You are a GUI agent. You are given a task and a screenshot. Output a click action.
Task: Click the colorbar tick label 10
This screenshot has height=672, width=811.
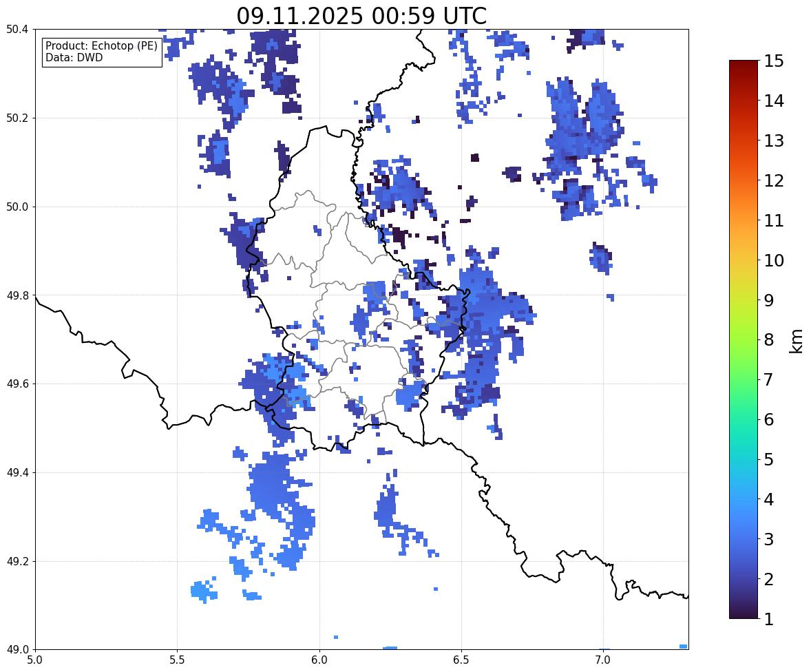tap(774, 260)
